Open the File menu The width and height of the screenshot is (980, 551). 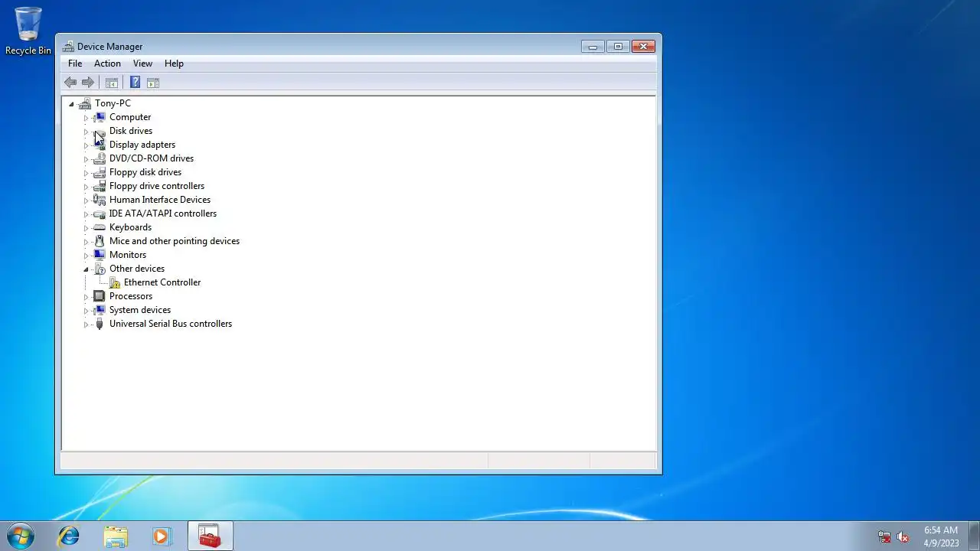(75, 64)
